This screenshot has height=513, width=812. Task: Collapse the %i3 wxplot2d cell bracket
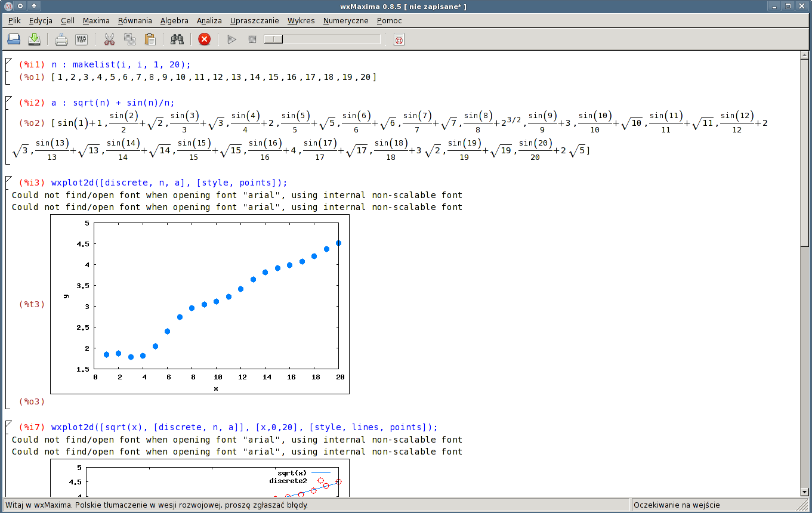[8, 180]
